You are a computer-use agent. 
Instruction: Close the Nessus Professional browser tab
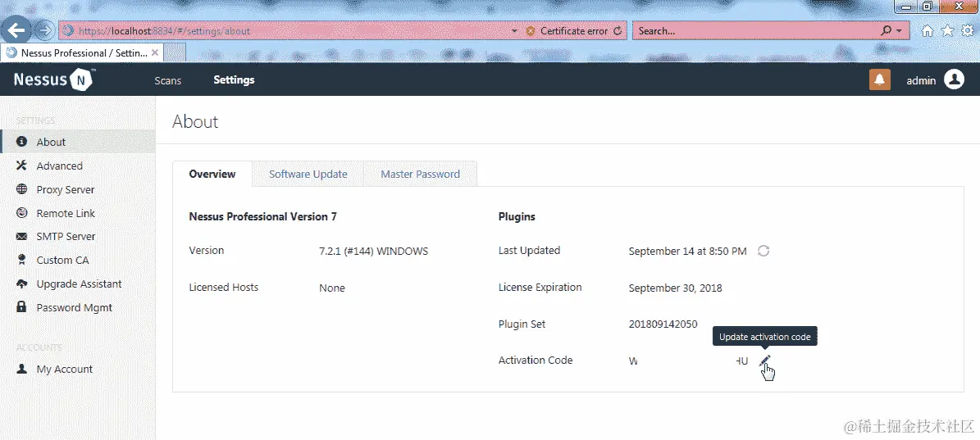pos(154,53)
